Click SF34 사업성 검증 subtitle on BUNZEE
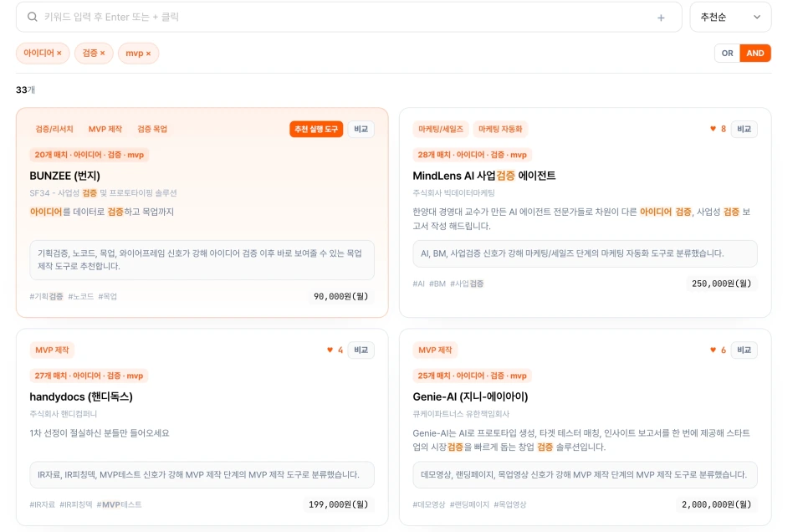808x532 pixels. click(x=103, y=192)
